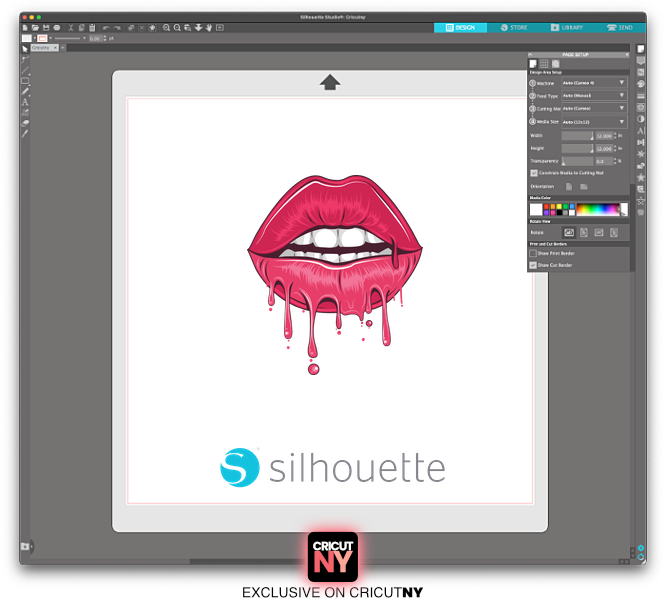Uncheck the Show Cut Border checkbox
This screenshot has width=665, height=604.
[533, 265]
